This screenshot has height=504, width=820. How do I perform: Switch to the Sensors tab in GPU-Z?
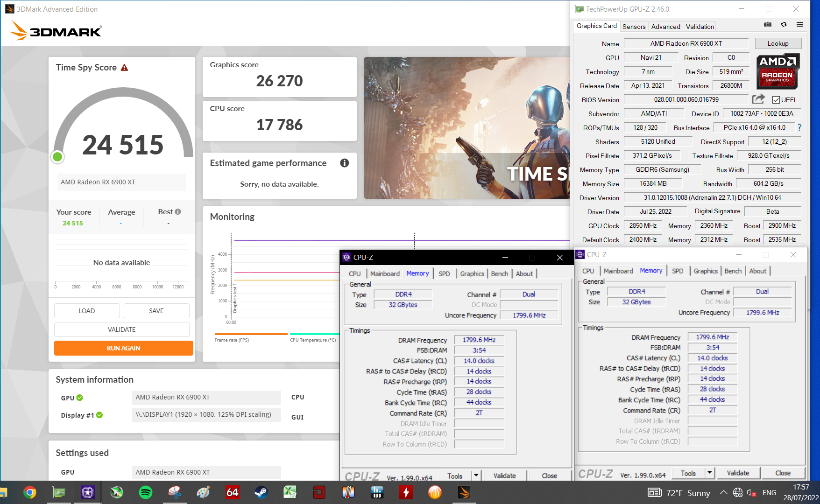click(x=634, y=27)
